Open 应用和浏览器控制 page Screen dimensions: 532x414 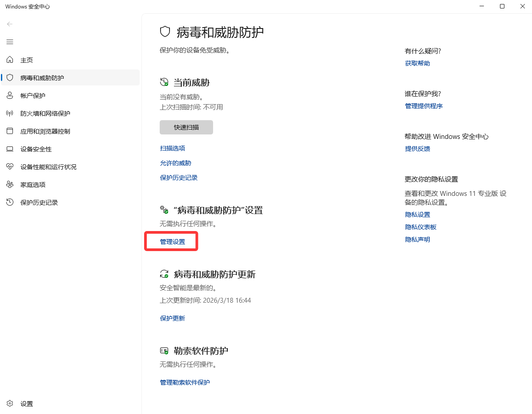70,131
